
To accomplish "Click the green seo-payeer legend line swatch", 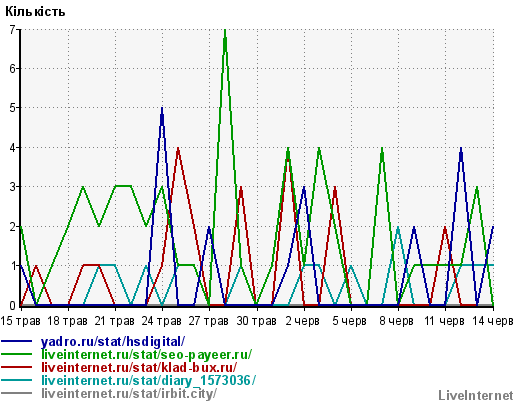I will [17, 354].
